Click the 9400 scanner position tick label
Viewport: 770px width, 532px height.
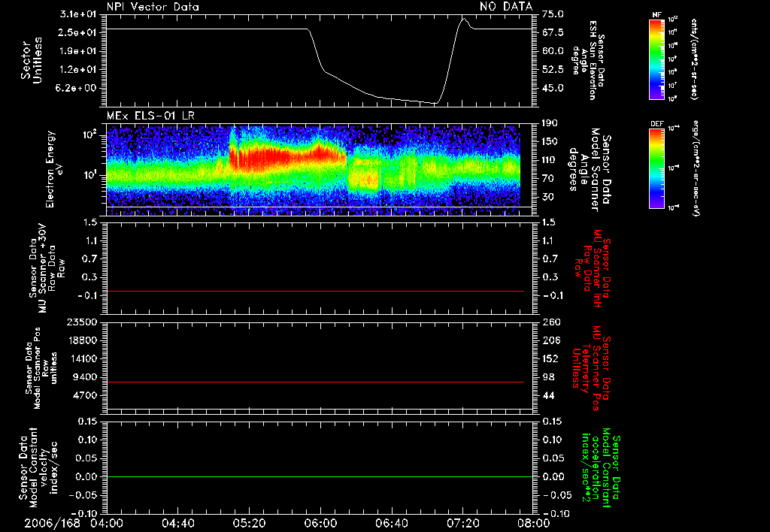[x=85, y=377]
